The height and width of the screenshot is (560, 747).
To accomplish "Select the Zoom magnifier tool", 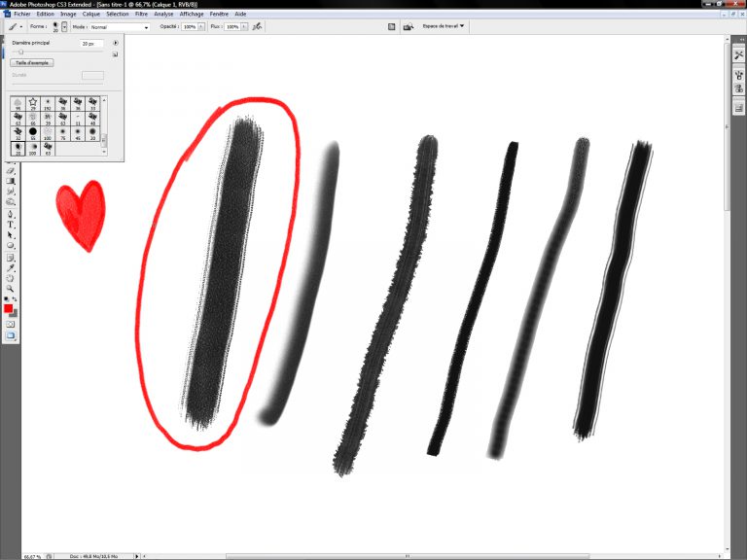I will click(x=10, y=288).
